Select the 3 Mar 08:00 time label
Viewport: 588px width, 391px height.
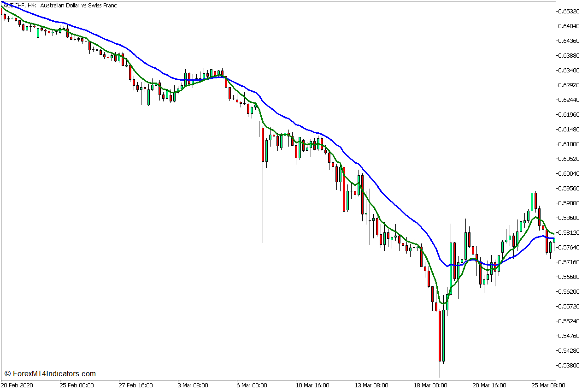click(192, 385)
